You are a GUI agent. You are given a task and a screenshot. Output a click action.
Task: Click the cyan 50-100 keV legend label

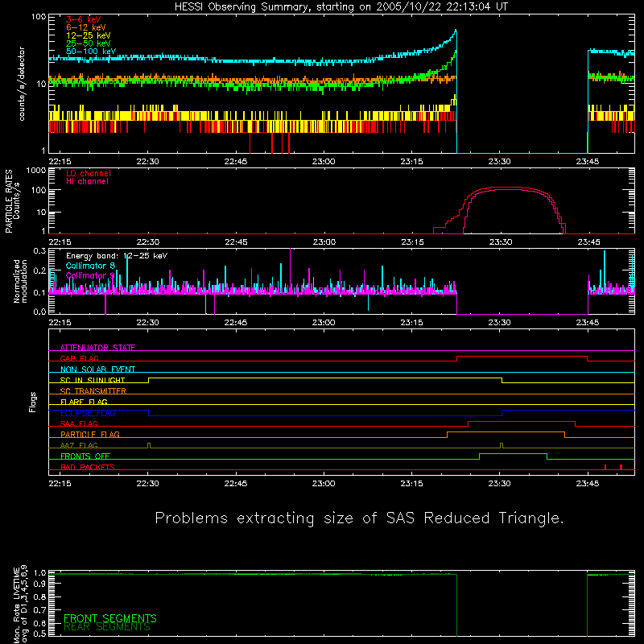point(91,52)
